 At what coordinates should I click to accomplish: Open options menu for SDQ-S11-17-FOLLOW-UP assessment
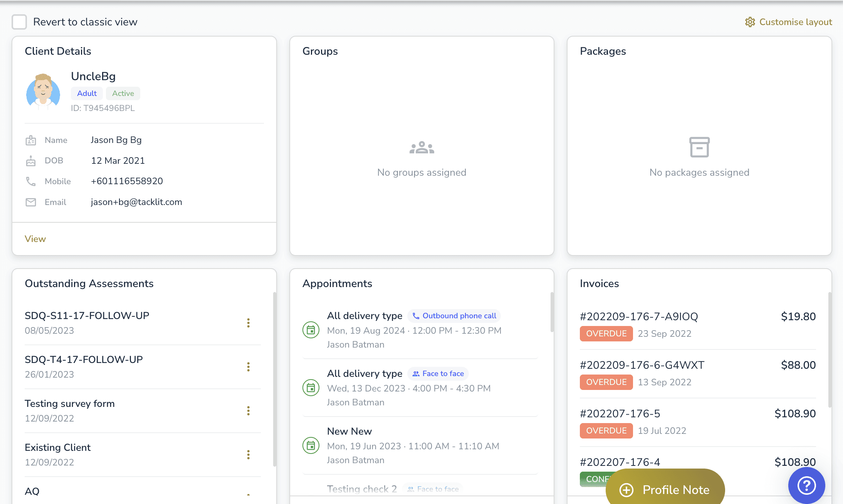[249, 323]
